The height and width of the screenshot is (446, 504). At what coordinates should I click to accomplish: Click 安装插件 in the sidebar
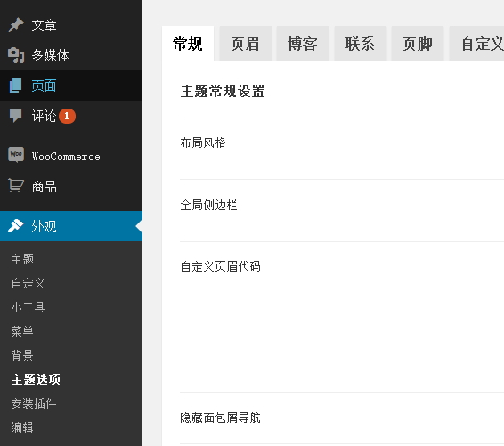click(34, 403)
